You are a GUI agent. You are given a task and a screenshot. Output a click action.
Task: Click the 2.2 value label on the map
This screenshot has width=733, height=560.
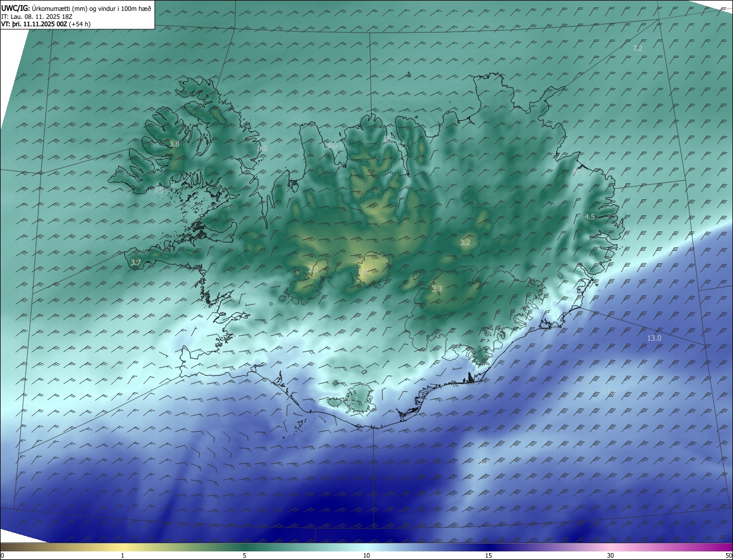[x=313, y=269]
